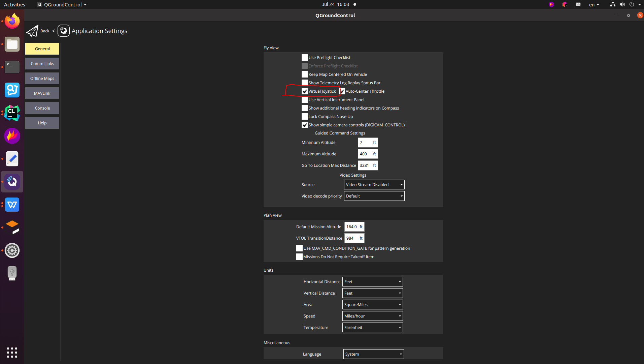Viewport: 644px width, 364px height.
Task: Open the MAVLink settings tab
Action: click(42, 93)
